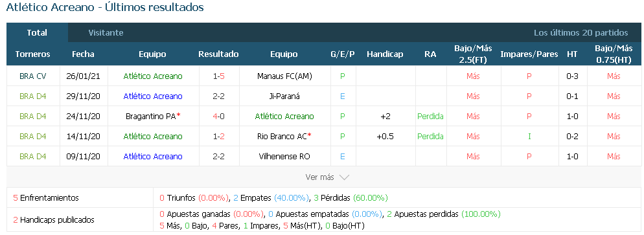Open the 4-0 result against Bragantino

[x=219, y=117]
